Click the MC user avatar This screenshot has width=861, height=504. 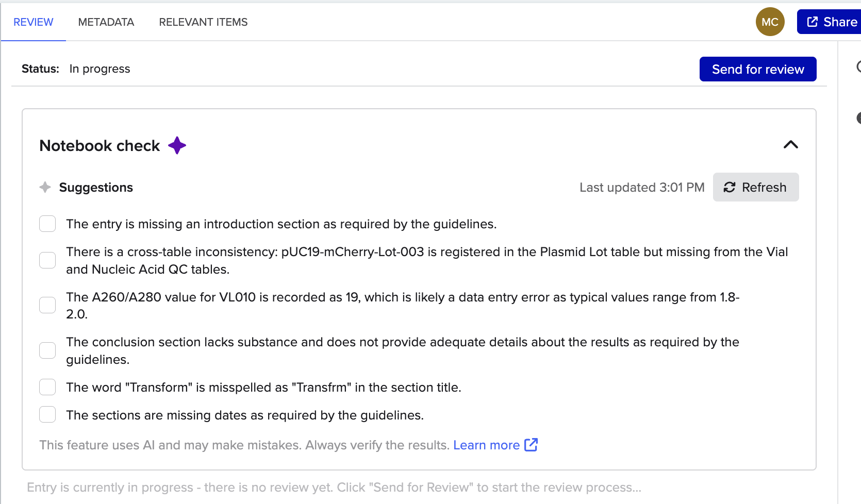coord(770,22)
